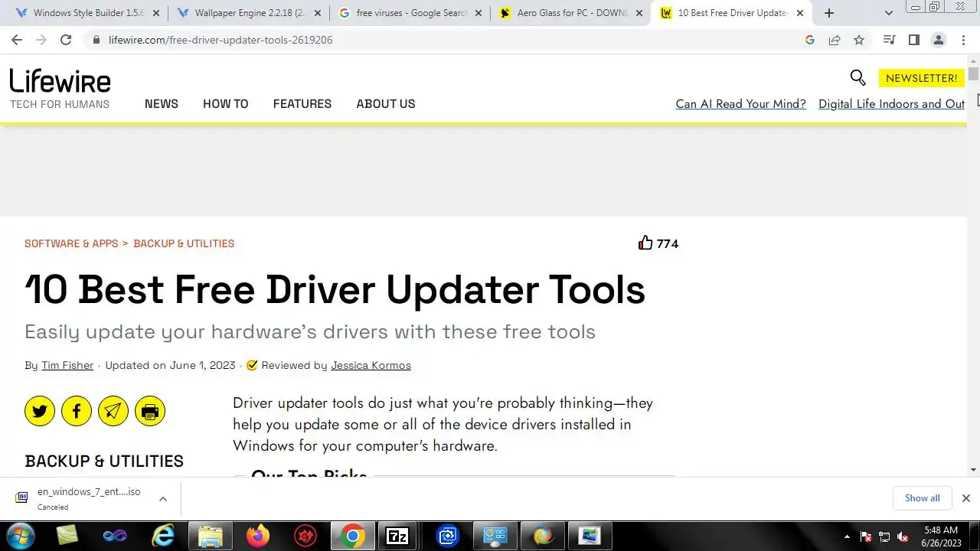The image size is (980, 551).
Task: Show hidden system tray icons
Action: point(847,537)
